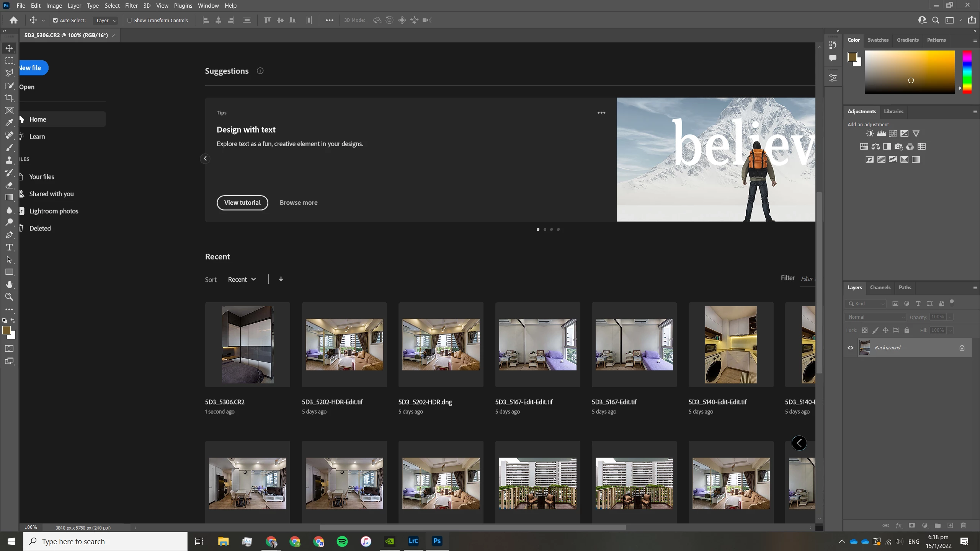The width and height of the screenshot is (980, 551).
Task: Click the View tutorial button
Action: tap(242, 202)
